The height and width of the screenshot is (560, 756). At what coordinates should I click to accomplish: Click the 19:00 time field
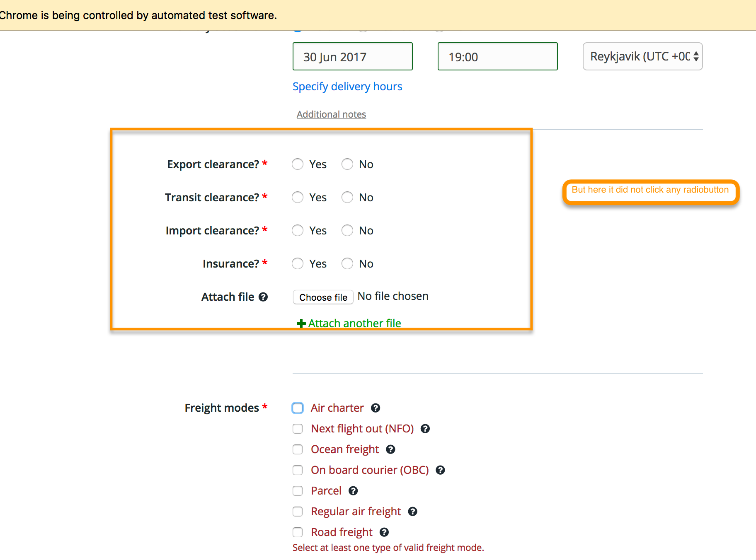[x=497, y=56]
